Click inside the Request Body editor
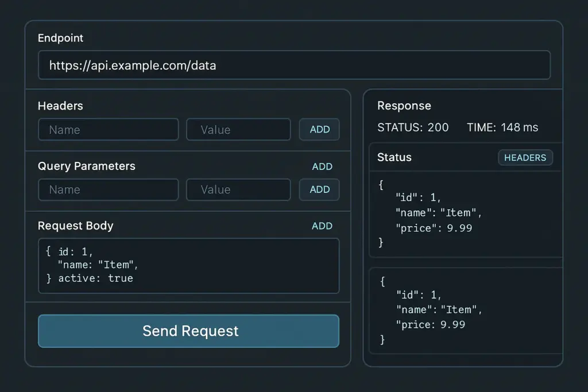Viewport: 588px width, 392px height. point(189,265)
